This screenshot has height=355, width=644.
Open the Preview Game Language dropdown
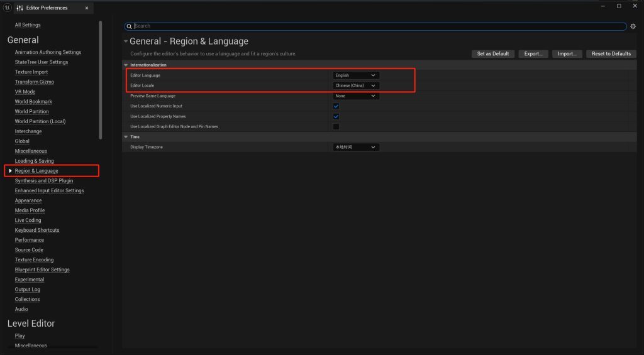(x=355, y=96)
